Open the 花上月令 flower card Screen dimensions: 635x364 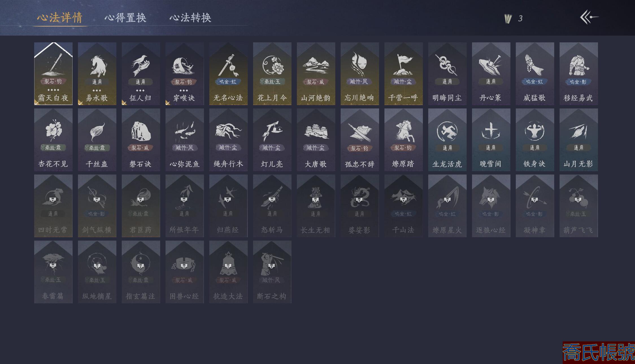(x=272, y=74)
